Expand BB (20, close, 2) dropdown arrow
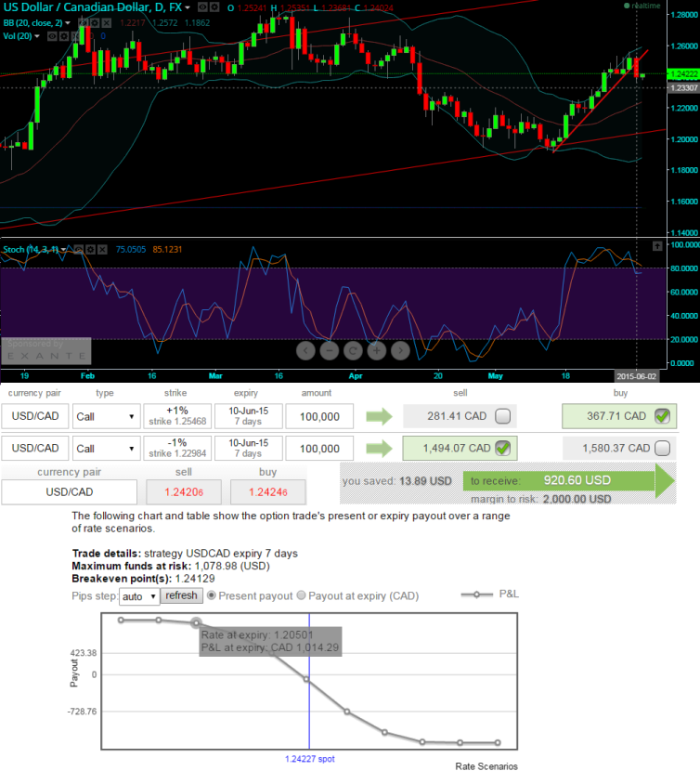 (x=68, y=22)
